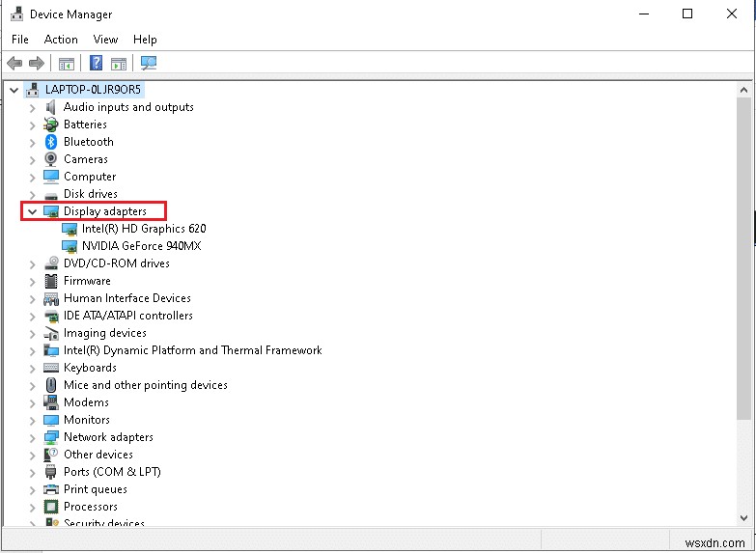Show or hide the console tree toolbar icon

(67, 63)
